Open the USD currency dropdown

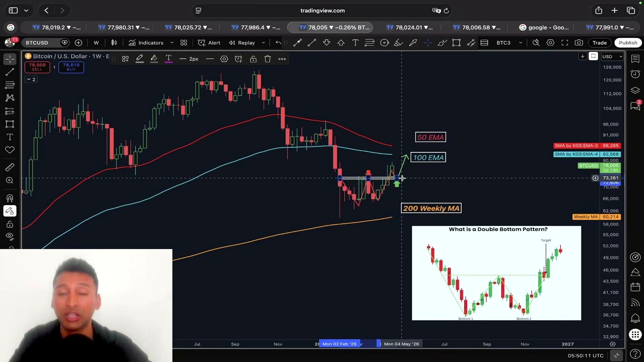pyautogui.click(x=612, y=57)
